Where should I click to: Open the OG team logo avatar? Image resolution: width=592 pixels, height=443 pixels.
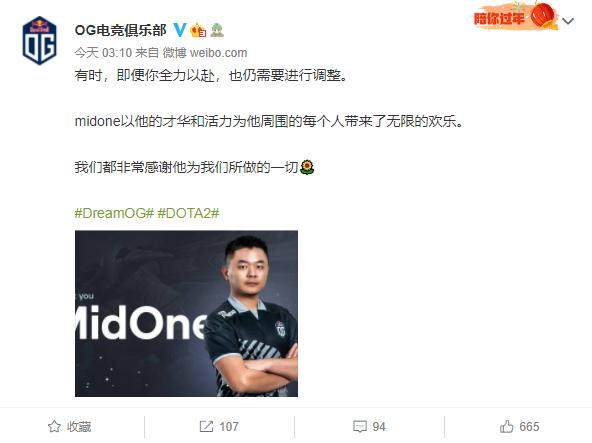[39, 40]
